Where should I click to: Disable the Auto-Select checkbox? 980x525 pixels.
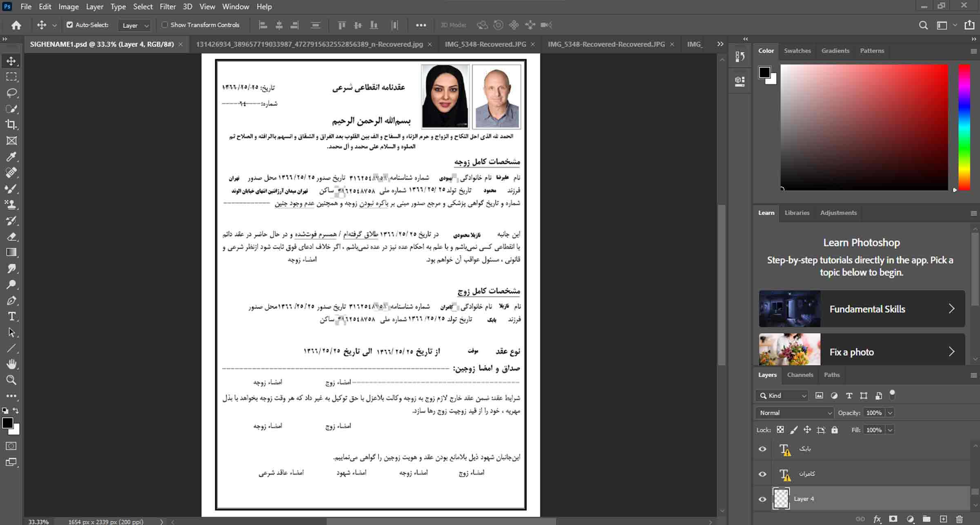(70, 25)
